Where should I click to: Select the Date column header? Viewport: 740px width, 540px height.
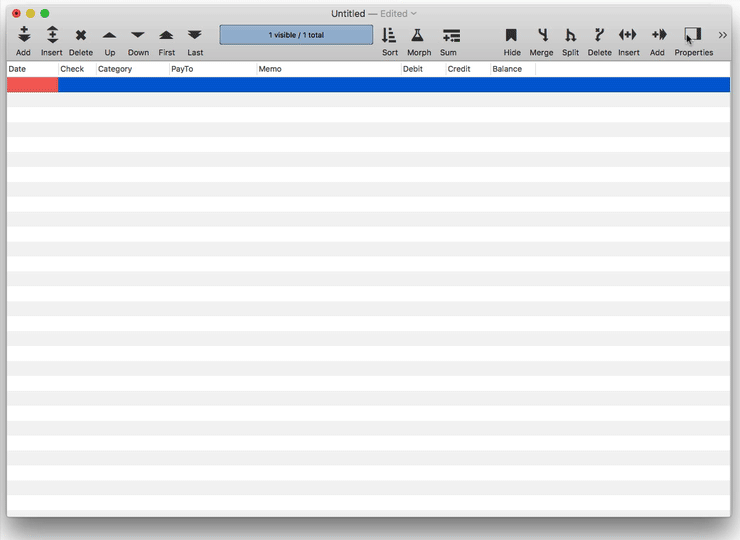pos(33,69)
